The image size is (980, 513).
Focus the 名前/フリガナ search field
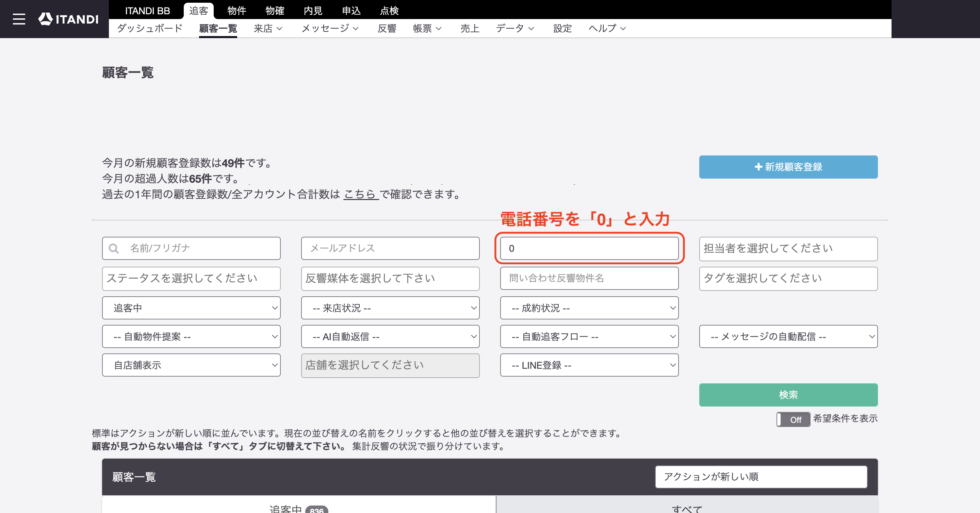click(191, 248)
